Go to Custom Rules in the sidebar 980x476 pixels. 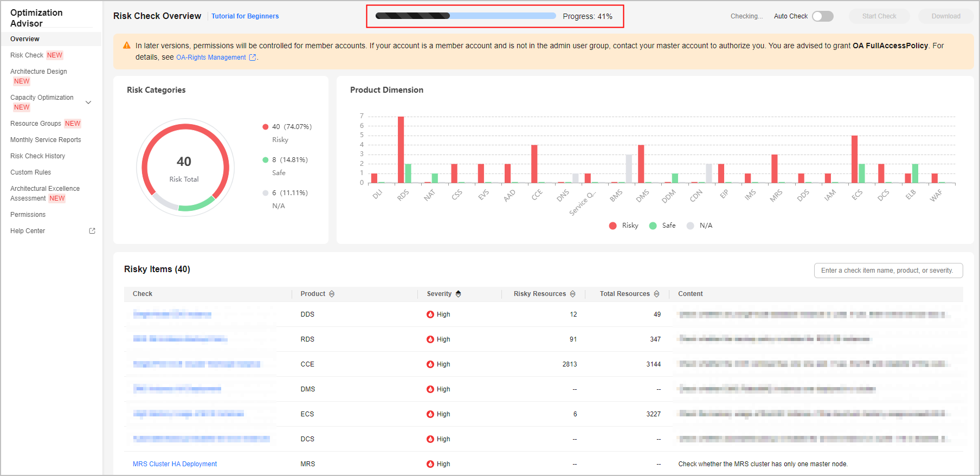tap(30, 172)
